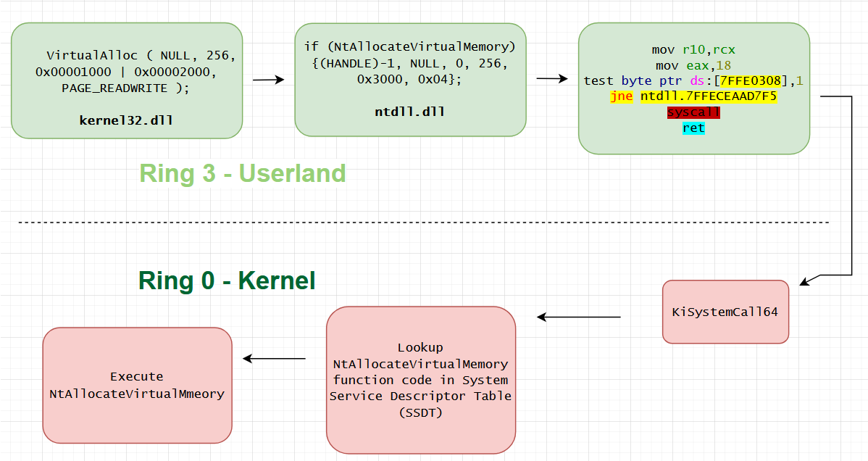Viewport: 868px width, 461px height.
Task: Click the 'PAGE_READWRITE );' text
Action: pos(125,88)
